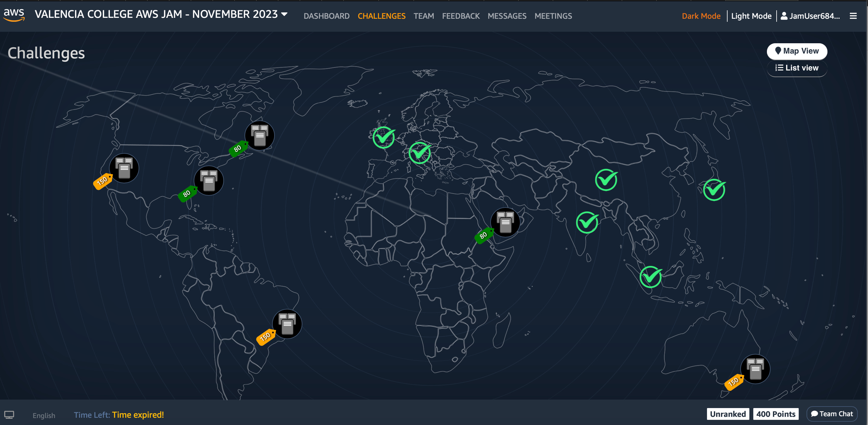Open Team Chat

point(832,414)
